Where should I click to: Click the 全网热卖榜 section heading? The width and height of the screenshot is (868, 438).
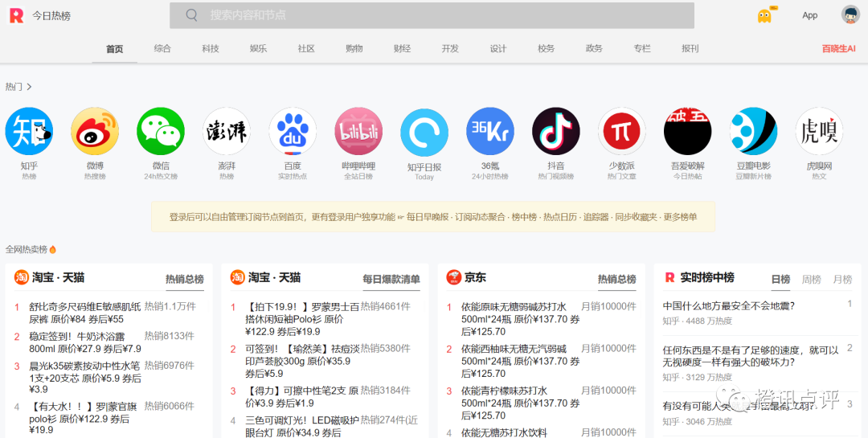point(27,250)
